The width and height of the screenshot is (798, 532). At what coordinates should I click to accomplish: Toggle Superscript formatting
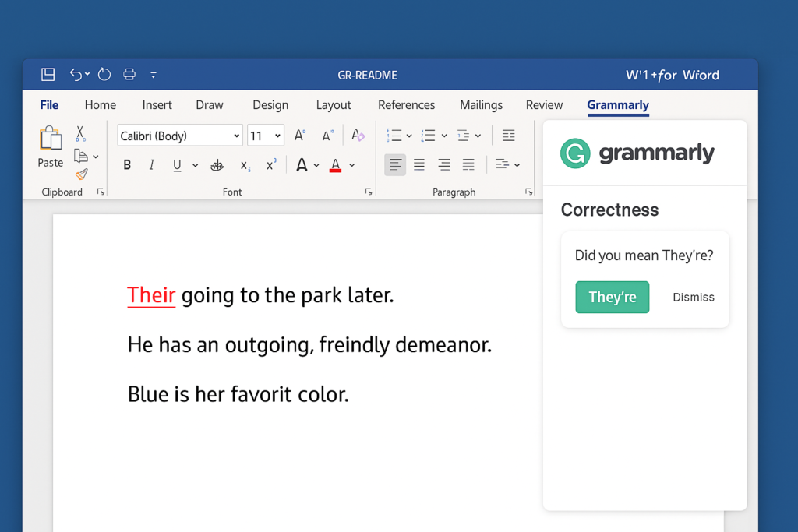click(271, 164)
